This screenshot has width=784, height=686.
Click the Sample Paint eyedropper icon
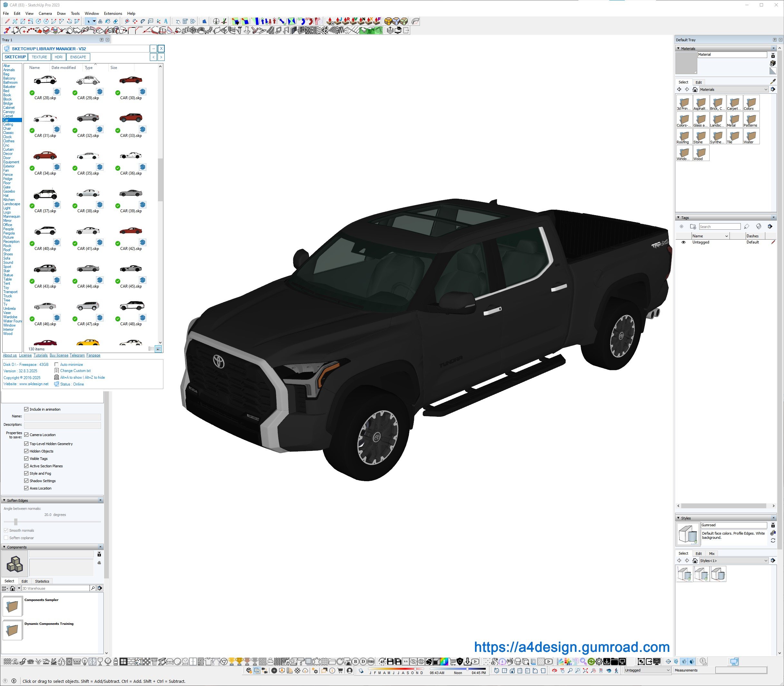(772, 81)
